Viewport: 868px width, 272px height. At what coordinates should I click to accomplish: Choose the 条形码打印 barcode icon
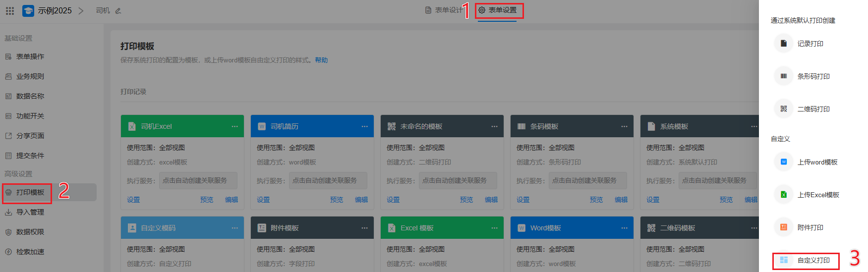coord(784,76)
